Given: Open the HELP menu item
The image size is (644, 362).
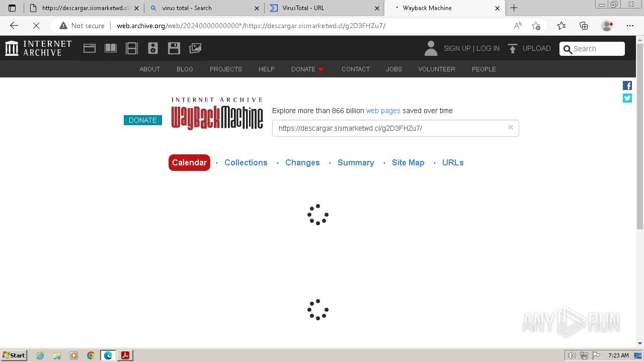Looking at the screenshot, I should (x=267, y=69).
